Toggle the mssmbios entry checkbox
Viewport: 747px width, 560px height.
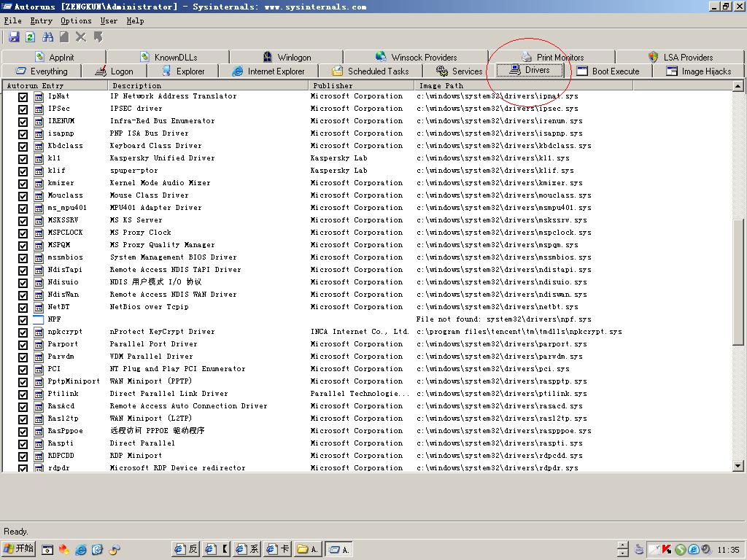click(x=23, y=258)
